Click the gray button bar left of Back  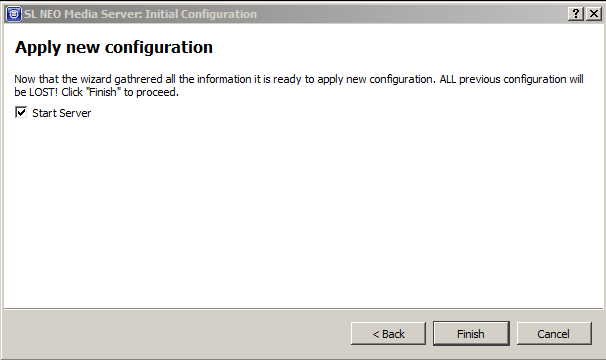tap(176, 333)
